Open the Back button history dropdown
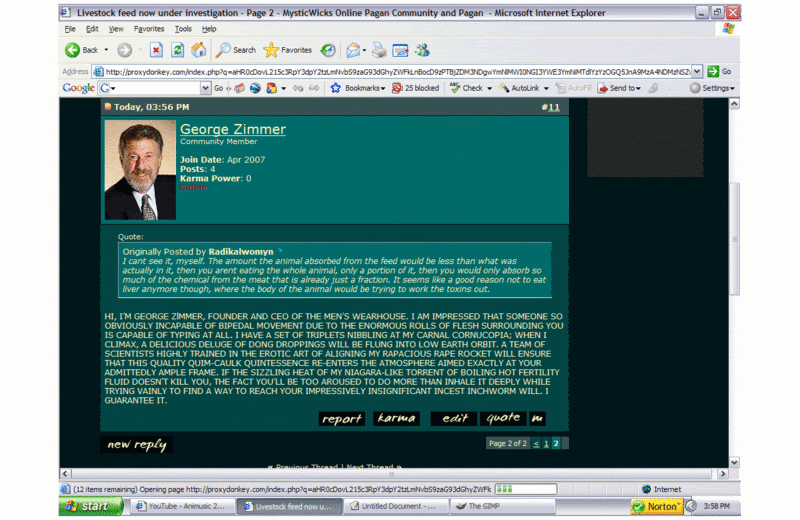Image resolution: width=800 pixels, height=520 pixels. click(106, 50)
